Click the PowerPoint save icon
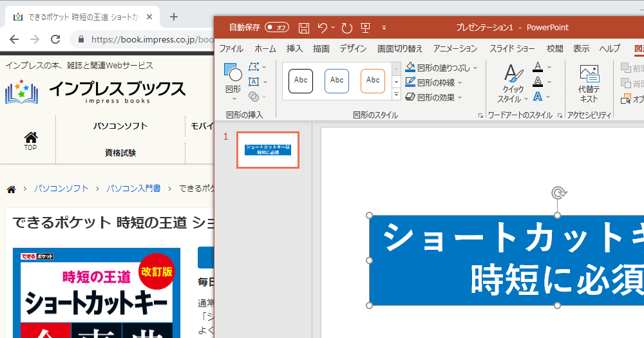The width and height of the screenshot is (644, 338). tap(303, 28)
